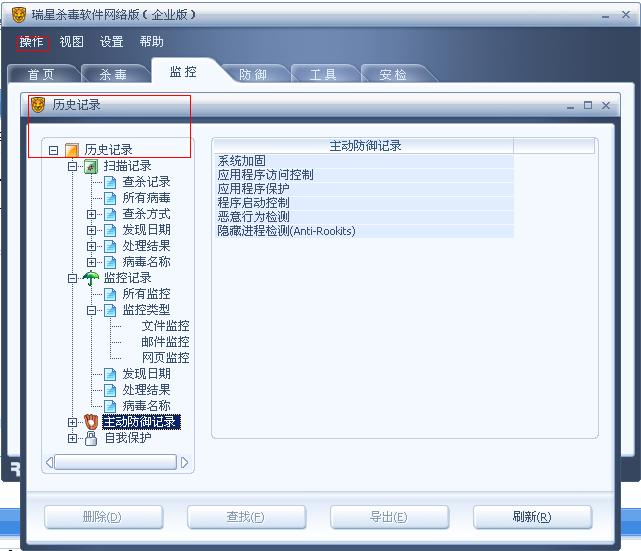This screenshot has width=641, height=551.
Task: Collapse the 扫描记录 branch
Action: point(72,166)
